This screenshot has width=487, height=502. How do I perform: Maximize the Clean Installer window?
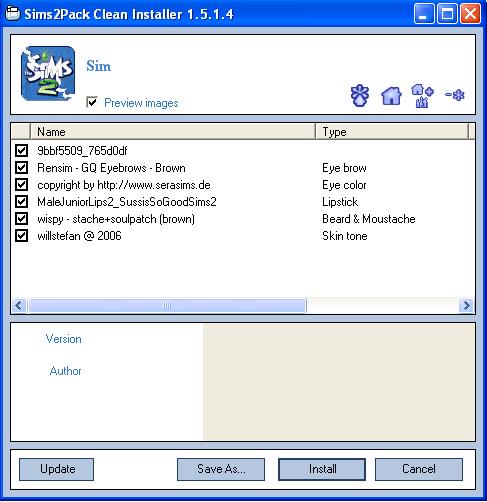447,14
